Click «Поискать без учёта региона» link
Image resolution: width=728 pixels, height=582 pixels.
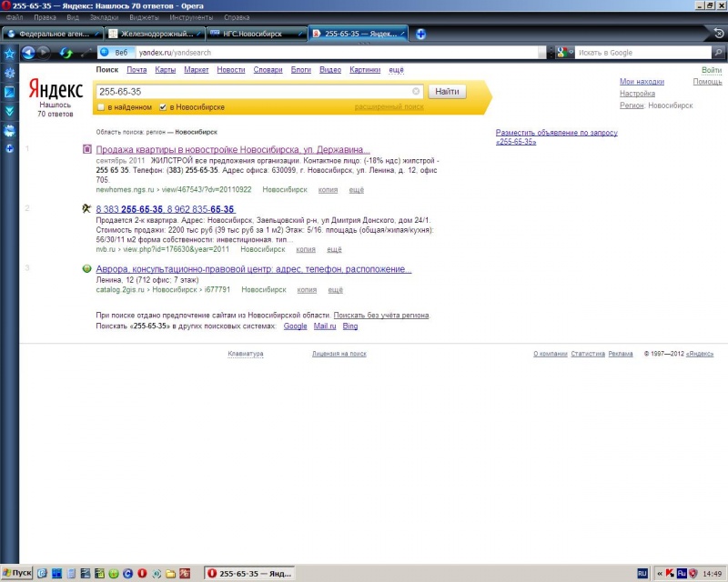pyautogui.click(x=381, y=316)
